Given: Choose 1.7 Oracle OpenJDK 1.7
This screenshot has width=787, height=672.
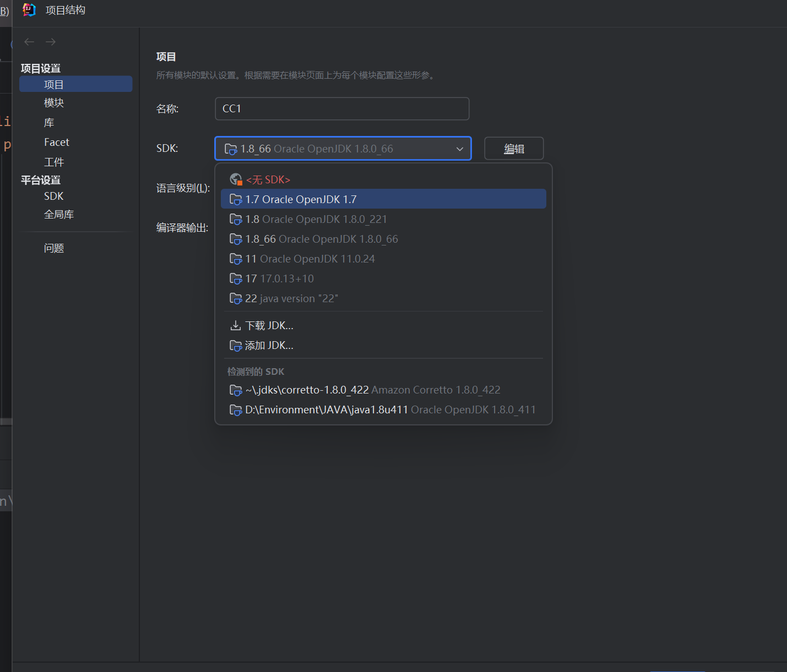Looking at the screenshot, I should 383,199.
